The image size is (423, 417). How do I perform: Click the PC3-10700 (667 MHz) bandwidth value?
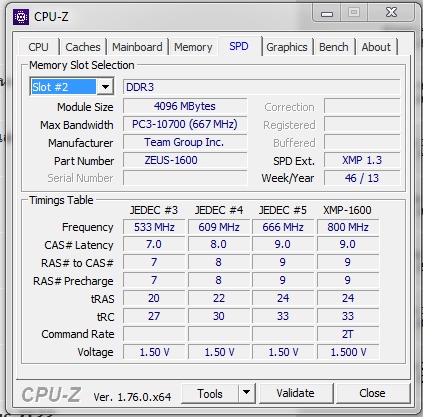click(x=185, y=124)
